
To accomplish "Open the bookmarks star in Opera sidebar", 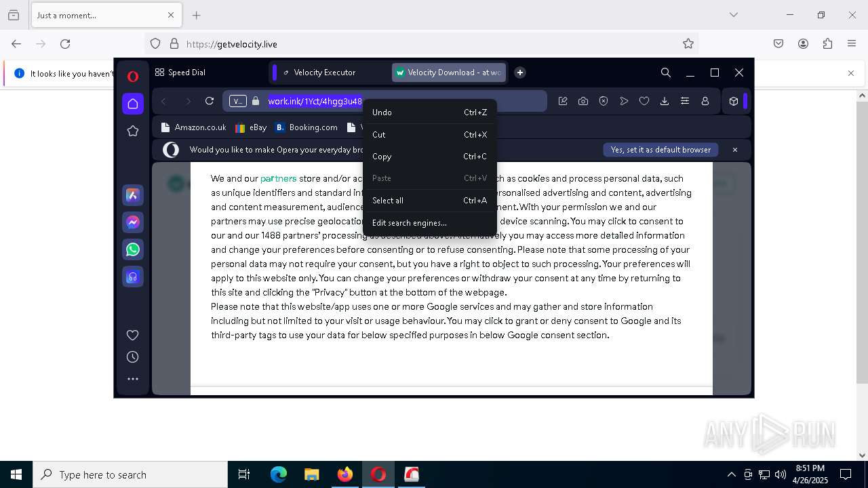I will [x=133, y=131].
